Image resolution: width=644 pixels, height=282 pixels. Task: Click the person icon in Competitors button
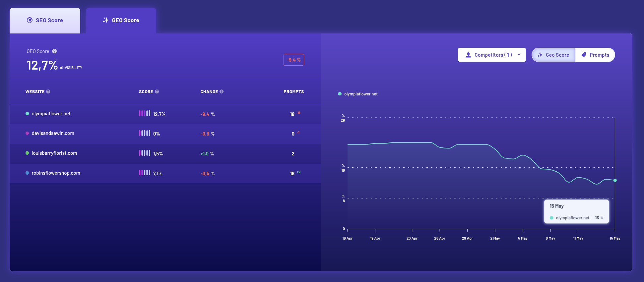click(468, 55)
